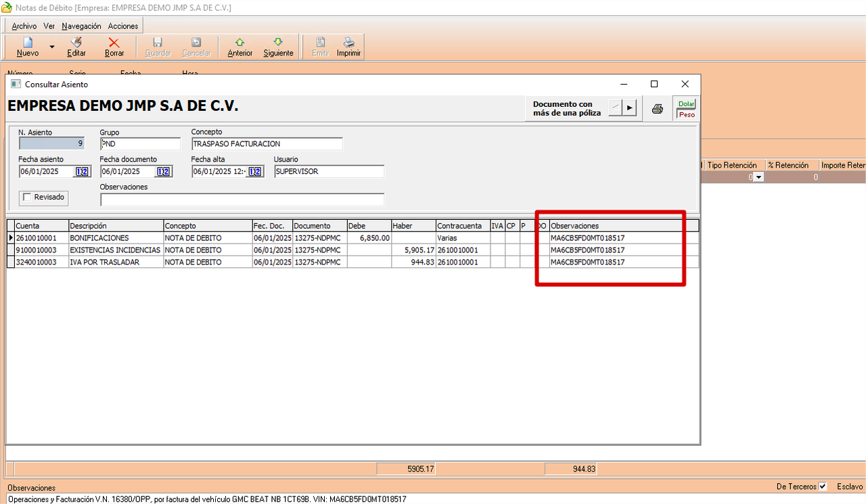Click the Descripción column header
This screenshot has height=504, width=866.
pos(116,225)
